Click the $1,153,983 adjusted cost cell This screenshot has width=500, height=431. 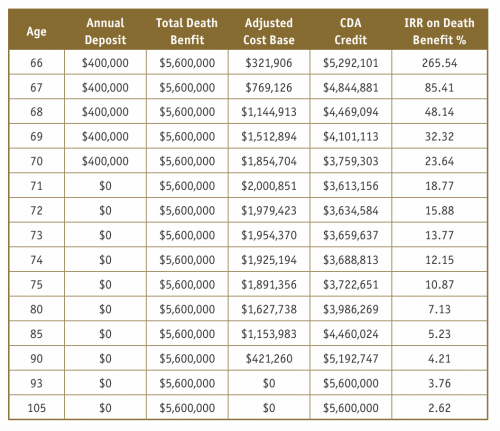tap(269, 334)
